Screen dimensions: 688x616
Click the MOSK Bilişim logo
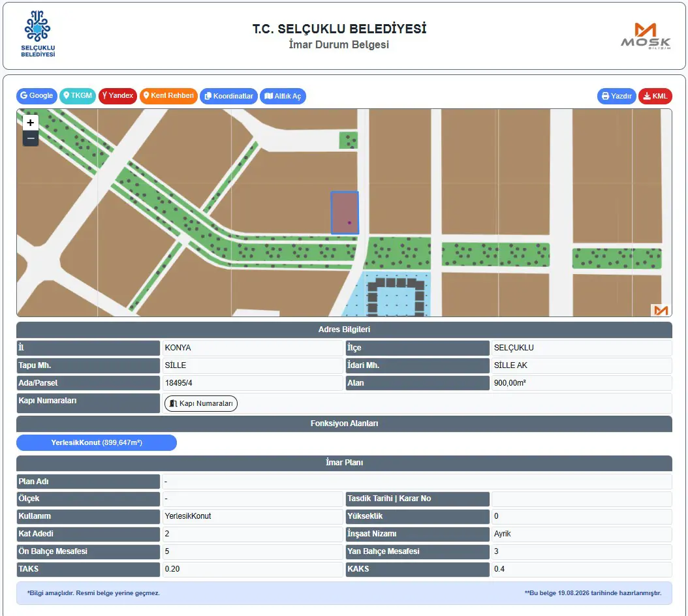tap(646, 36)
